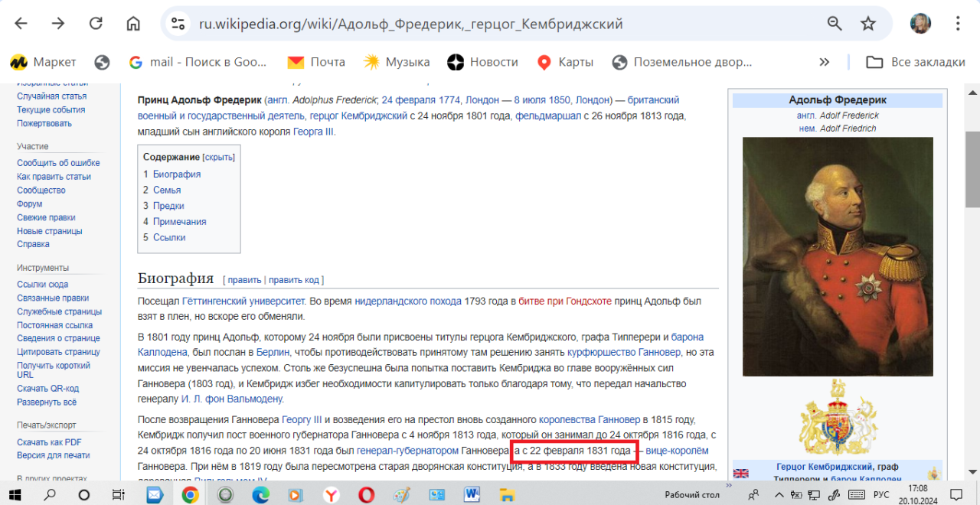Viewport: 980px width, 505px height.
Task: Go to Предки section in contents
Action: (168, 206)
